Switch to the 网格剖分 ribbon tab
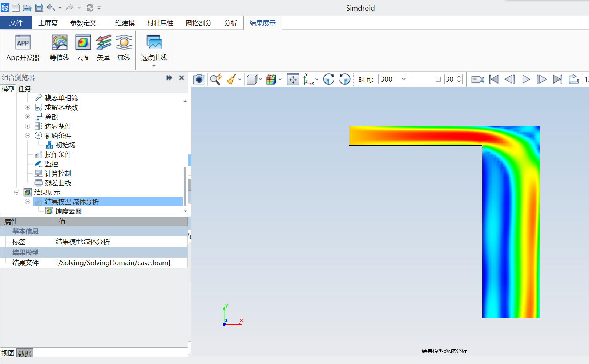Image resolution: width=589 pixels, height=364 pixels. [x=199, y=23]
